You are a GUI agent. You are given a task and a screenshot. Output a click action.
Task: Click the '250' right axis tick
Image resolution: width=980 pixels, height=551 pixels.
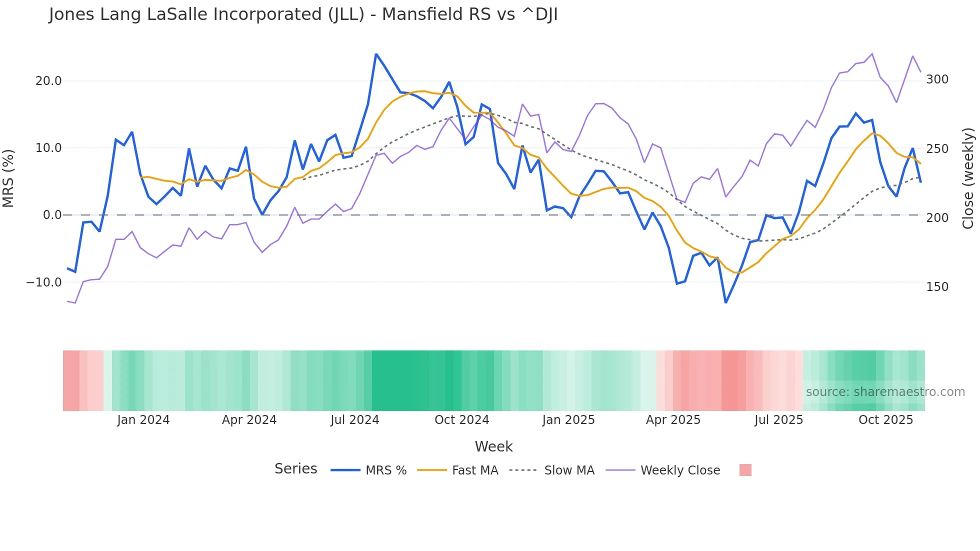click(937, 149)
